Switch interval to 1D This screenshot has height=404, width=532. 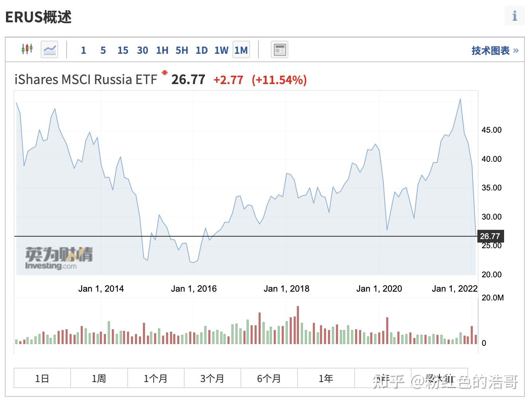201,50
